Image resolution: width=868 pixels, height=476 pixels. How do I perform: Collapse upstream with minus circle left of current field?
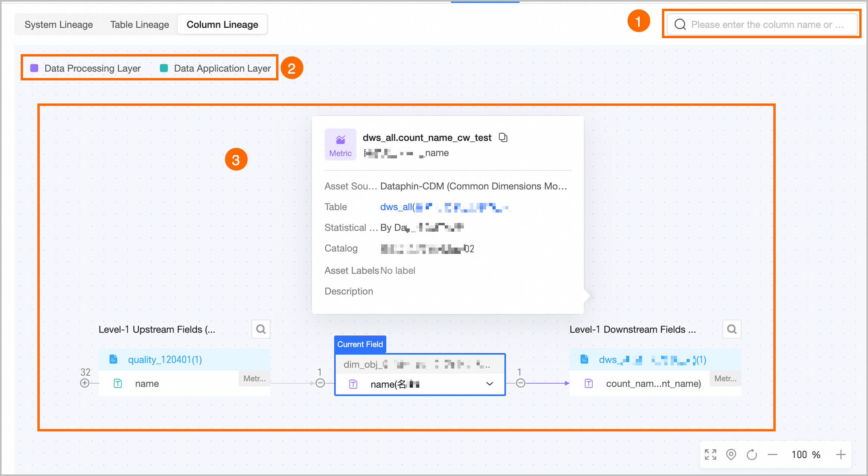320,383
